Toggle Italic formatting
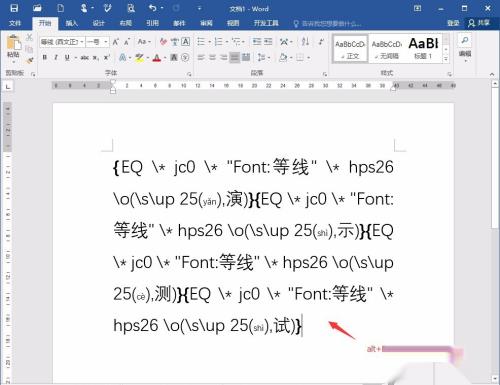Screen dimensions: 500x385 coord(56,58)
